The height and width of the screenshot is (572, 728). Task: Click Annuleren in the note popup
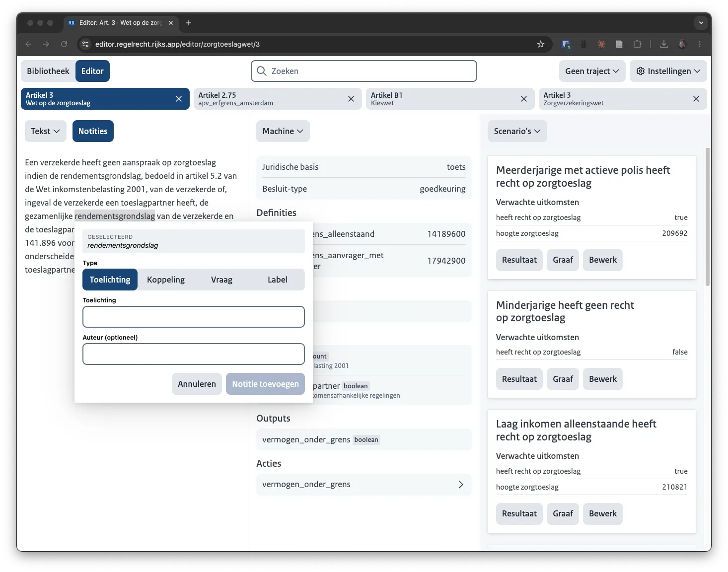click(x=197, y=384)
